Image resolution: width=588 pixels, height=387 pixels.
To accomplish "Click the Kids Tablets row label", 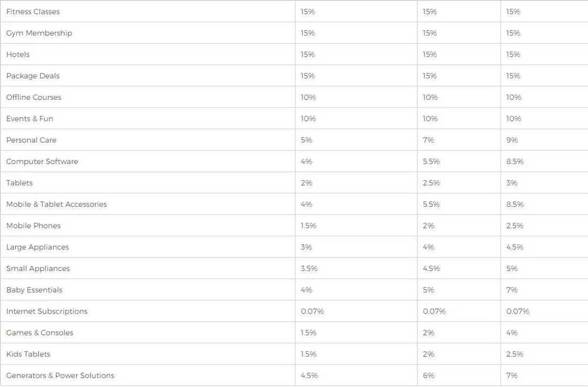I will 28,354.
